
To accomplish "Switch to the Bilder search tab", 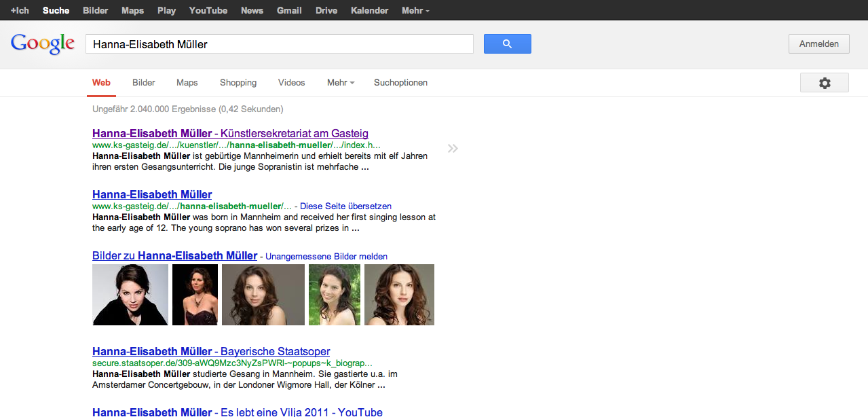I will tap(144, 83).
